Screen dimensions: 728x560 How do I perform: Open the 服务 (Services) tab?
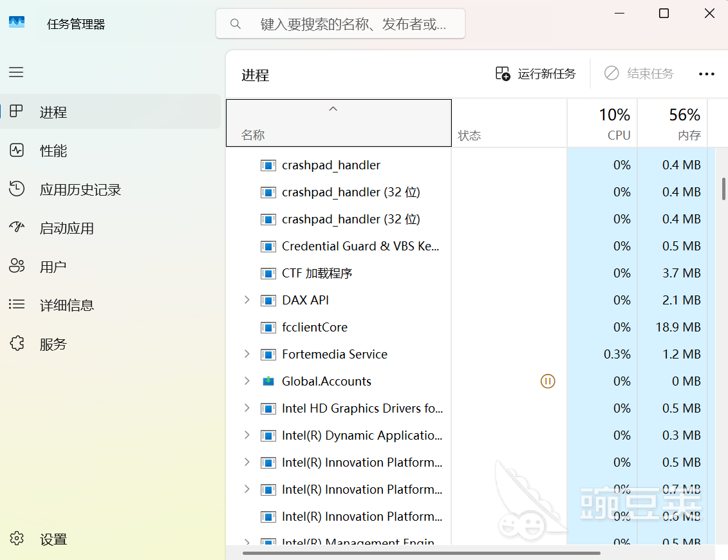point(111,344)
